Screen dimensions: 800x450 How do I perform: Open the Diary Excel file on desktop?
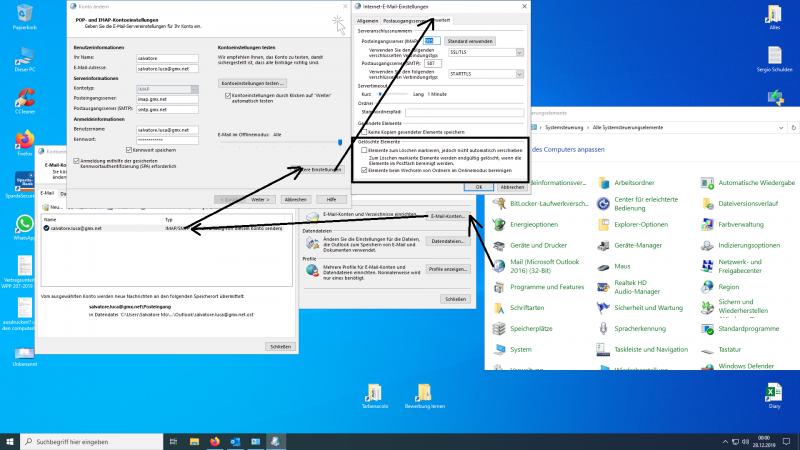point(771,393)
